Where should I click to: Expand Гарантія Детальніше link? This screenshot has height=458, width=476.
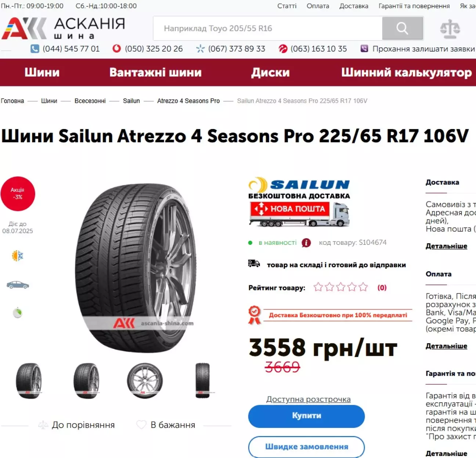[446, 454]
